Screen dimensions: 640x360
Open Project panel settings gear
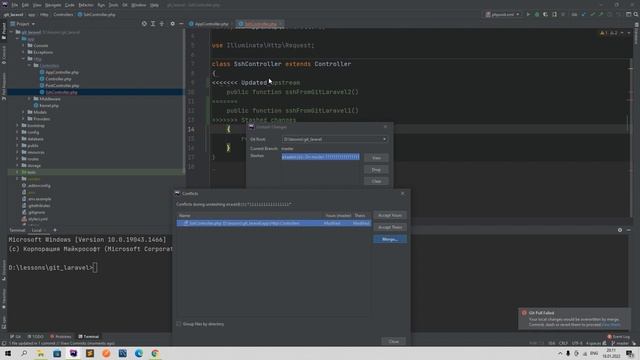point(173,24)
